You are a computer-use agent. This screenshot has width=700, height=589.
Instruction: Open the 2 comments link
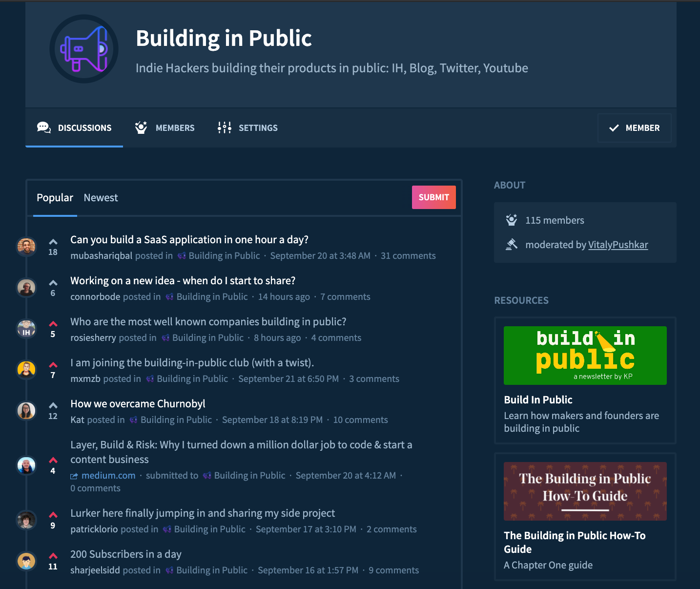click(x=391, y=529)
